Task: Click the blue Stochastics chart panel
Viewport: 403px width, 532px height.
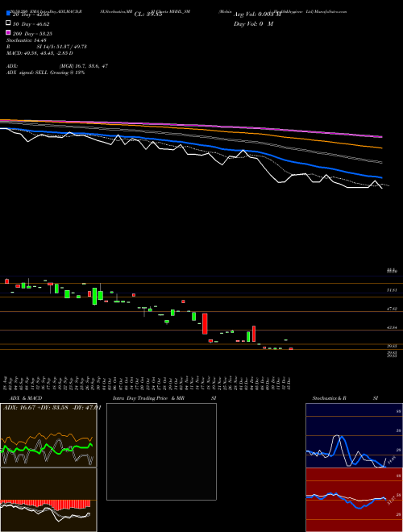Action: coord(354,435)
